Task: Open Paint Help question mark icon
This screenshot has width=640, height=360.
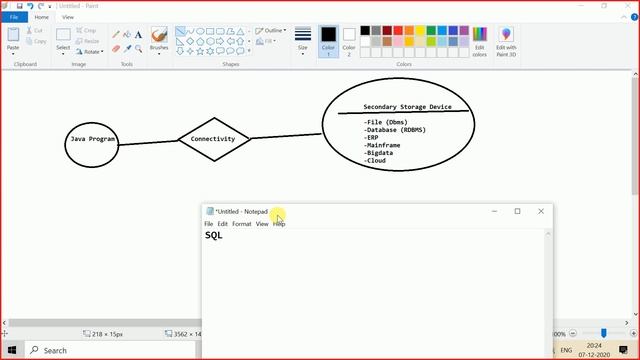Action: 634,17
